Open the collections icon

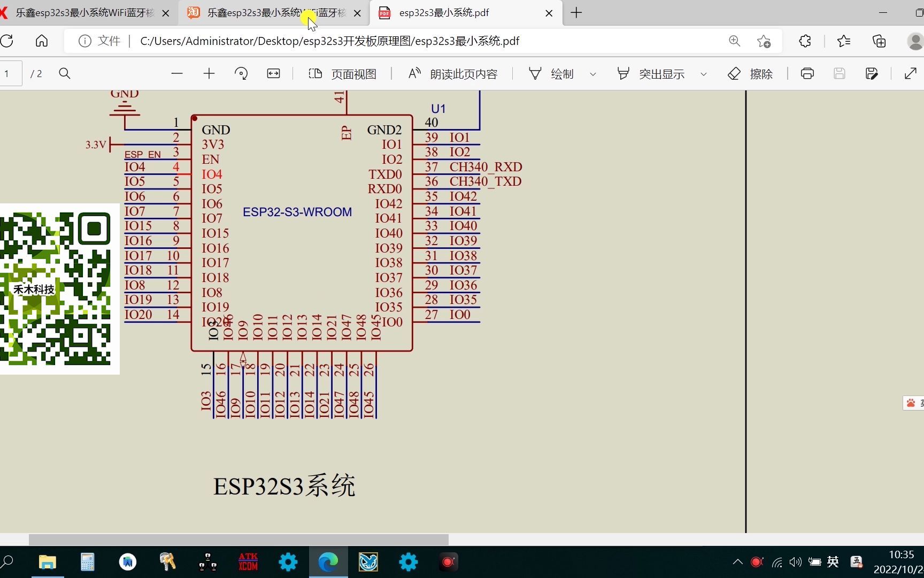pyautogui.click(x=879, y=41)
